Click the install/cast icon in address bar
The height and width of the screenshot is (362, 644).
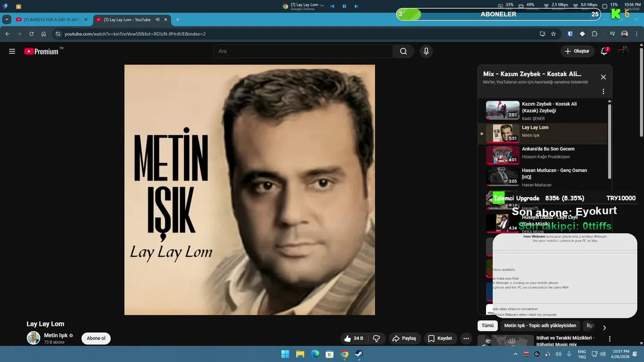[542, 34]
